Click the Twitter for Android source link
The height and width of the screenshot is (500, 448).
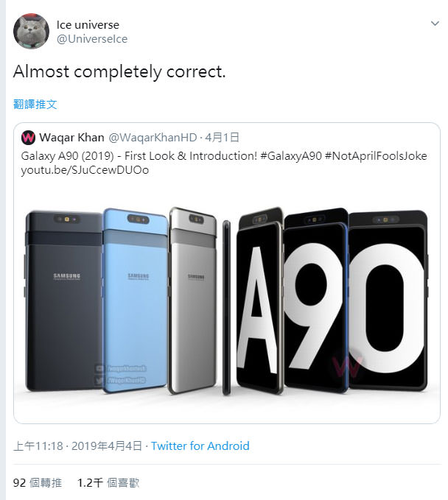[x=200, y=446]
